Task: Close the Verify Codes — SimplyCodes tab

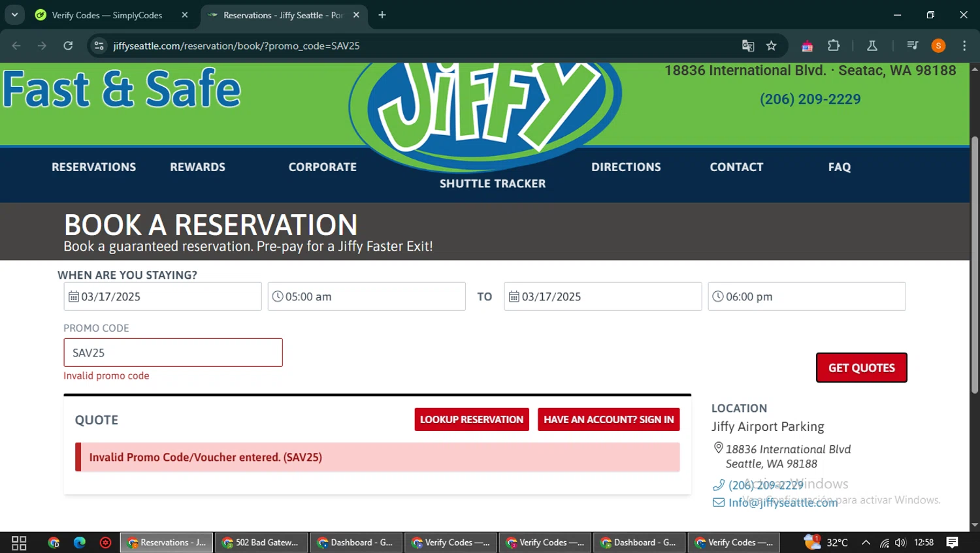Action: [x=185, y=15]
